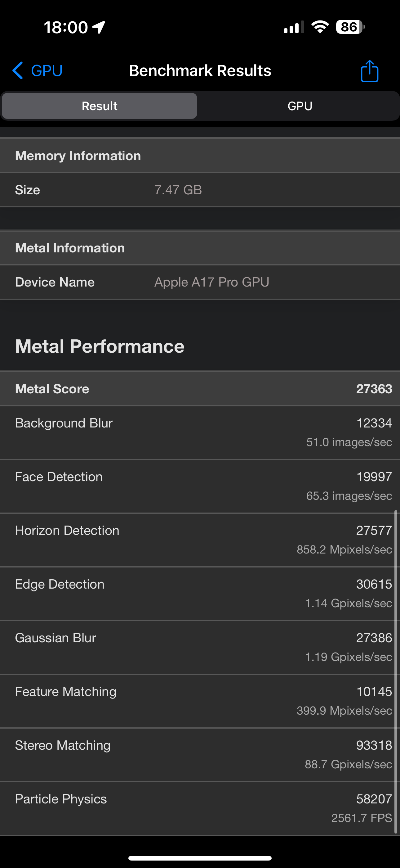Tap the Edge Detection result row
Screen dimensions: 400x868
click(x=200, y=593)
